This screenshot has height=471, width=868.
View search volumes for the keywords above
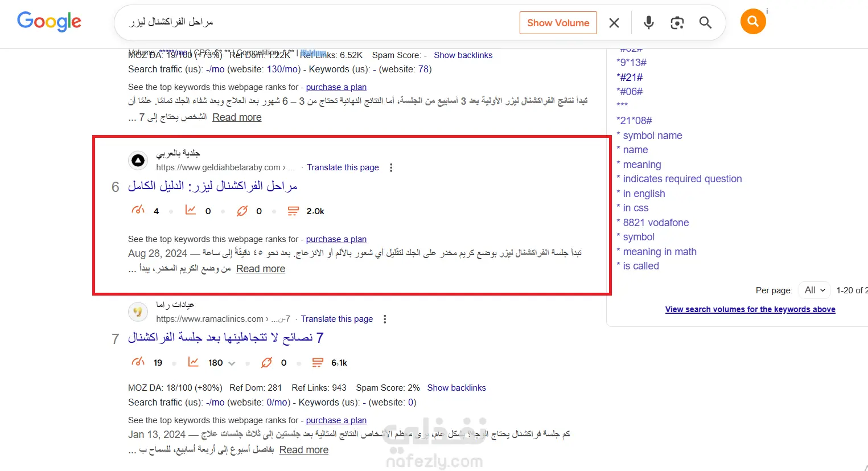pos(750,309)
